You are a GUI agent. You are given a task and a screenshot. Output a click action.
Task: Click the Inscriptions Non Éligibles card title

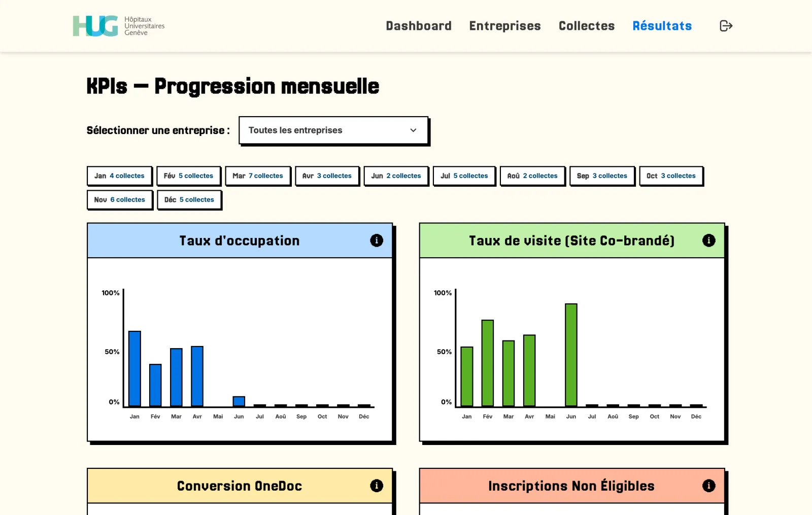[x=571, y=486]
